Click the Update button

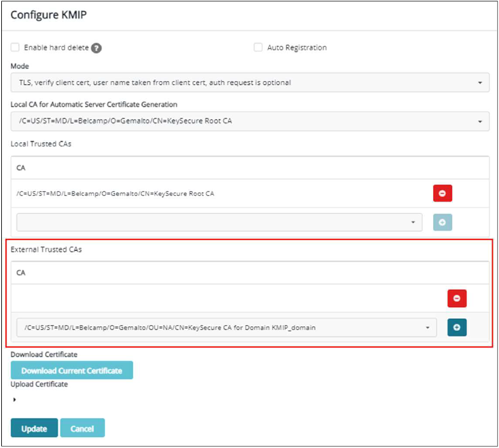pyautogui.click(x=34, y=428)
